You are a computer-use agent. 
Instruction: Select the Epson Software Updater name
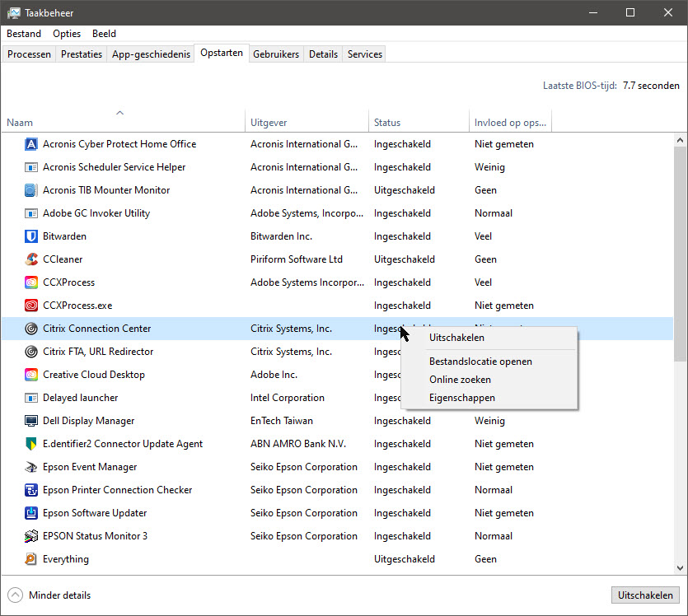(95, 513)
